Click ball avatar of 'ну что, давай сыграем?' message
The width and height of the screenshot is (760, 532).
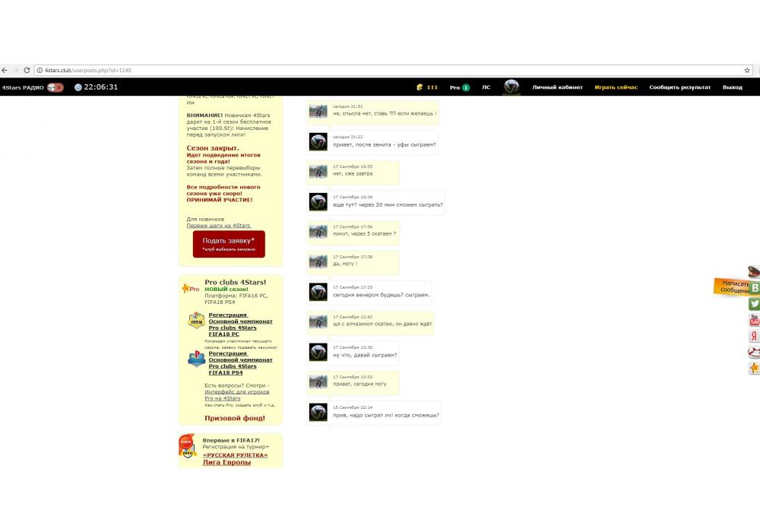pyautogui.click(x=318, y=352)
